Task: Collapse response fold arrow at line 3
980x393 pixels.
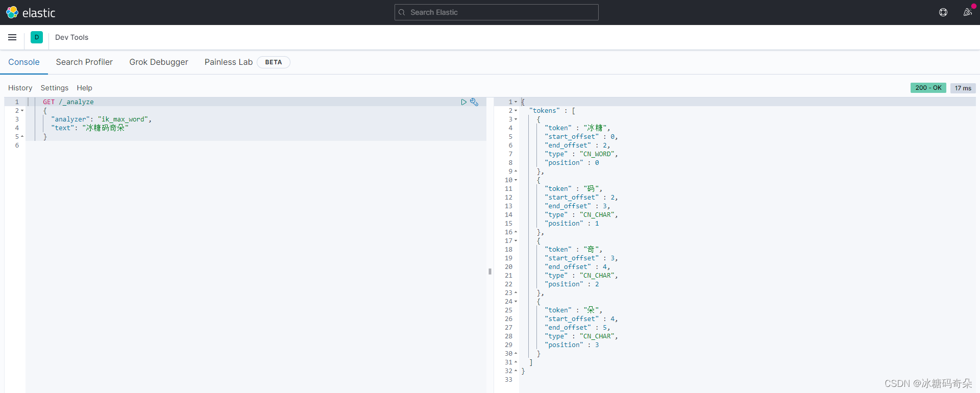Action: point(516,119)
